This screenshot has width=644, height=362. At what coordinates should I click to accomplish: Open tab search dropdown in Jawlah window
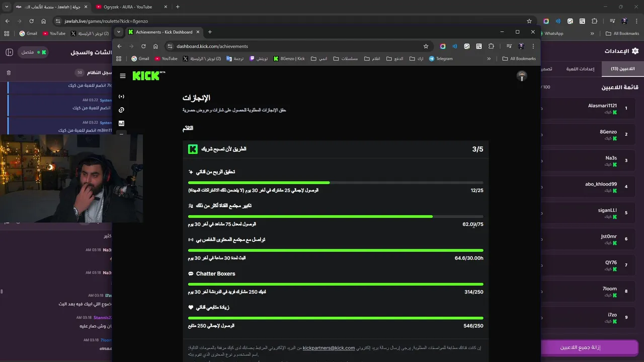point(7,7)
